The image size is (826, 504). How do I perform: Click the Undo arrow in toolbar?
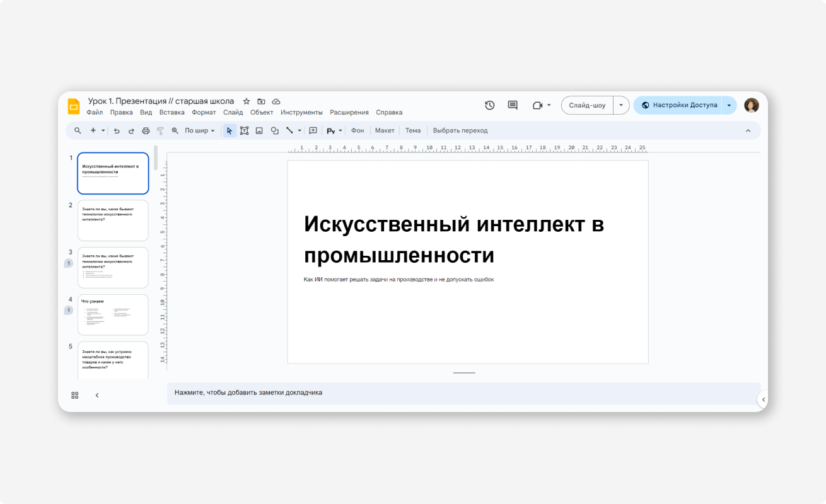117,131
